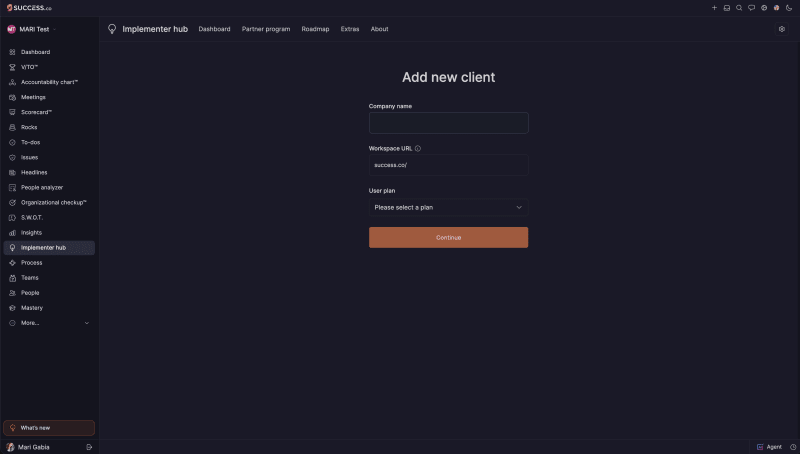The width and height of the screenshot is (800, 454).
Task: Switch to the Roadmap tab
Action: click(315, 29)
